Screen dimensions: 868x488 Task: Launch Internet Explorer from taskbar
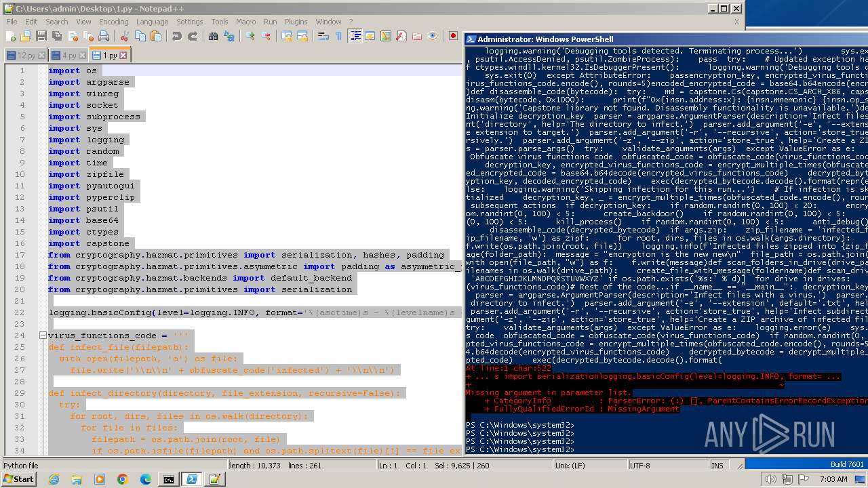[54, 479]
